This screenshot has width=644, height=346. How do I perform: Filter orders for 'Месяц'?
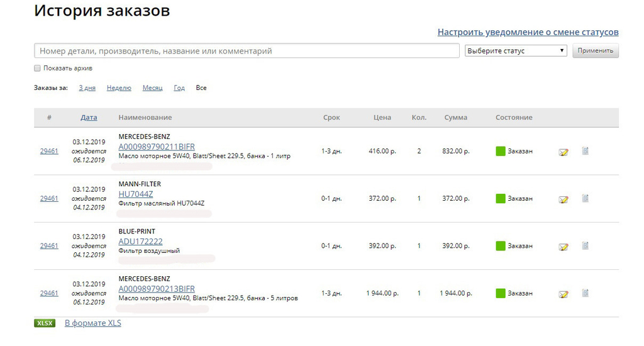152,88
